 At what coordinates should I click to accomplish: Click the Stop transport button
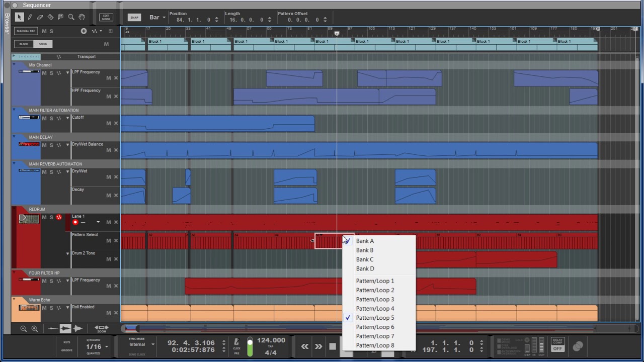pos(333,346)
